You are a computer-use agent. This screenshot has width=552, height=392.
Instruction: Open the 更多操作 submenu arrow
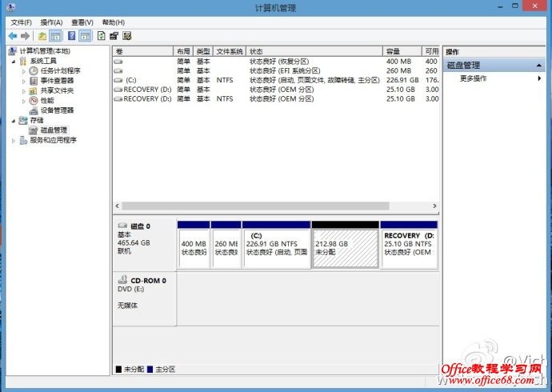click(539, 78)
